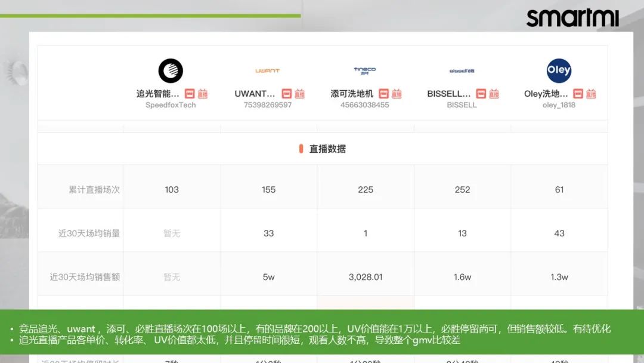The image size is (644, 363).
Task: Select the cell value 61
Action: [x=559, y=189]
